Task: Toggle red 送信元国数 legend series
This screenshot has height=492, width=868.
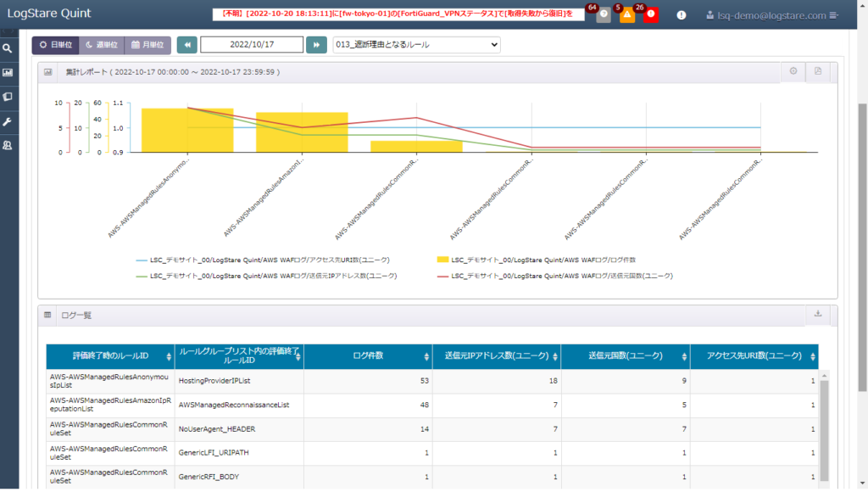Action: (554, 276)
